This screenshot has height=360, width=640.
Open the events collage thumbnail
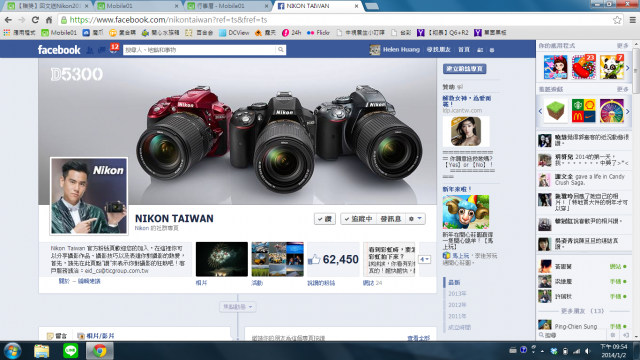278,259
